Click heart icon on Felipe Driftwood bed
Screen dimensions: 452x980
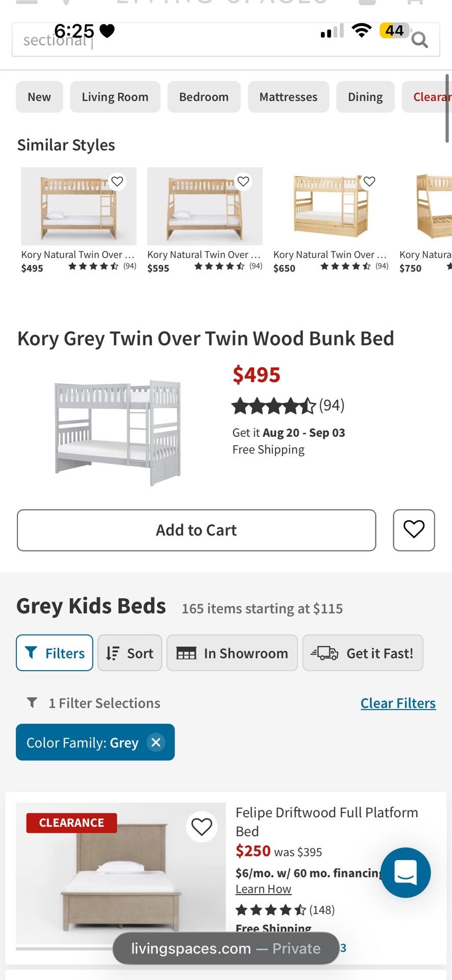coord(202,826)
